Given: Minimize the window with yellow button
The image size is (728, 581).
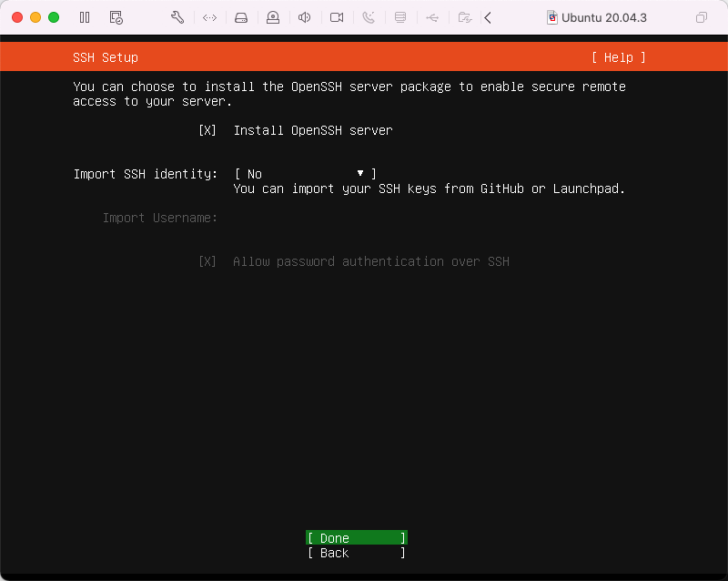Looking at the screenshot, I should coord(35,17).
